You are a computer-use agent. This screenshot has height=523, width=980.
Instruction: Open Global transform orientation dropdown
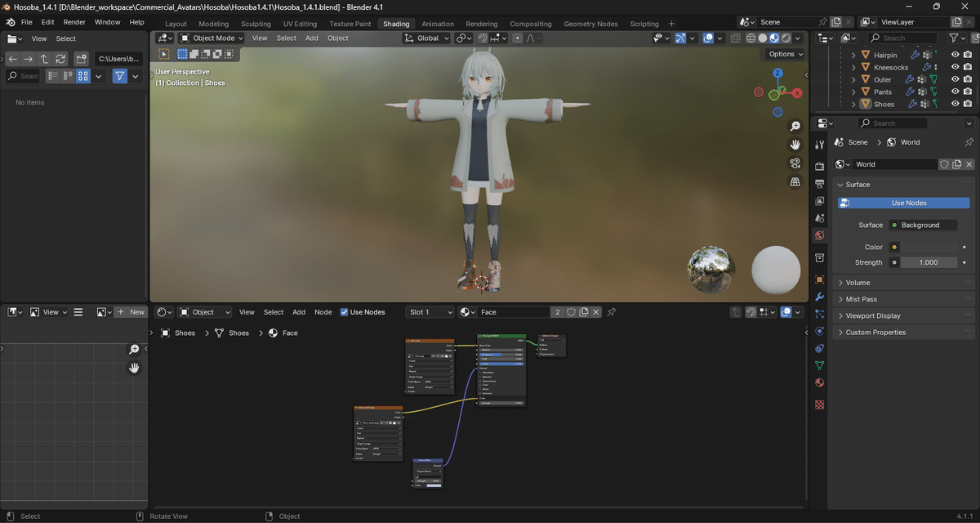point(427,38)
